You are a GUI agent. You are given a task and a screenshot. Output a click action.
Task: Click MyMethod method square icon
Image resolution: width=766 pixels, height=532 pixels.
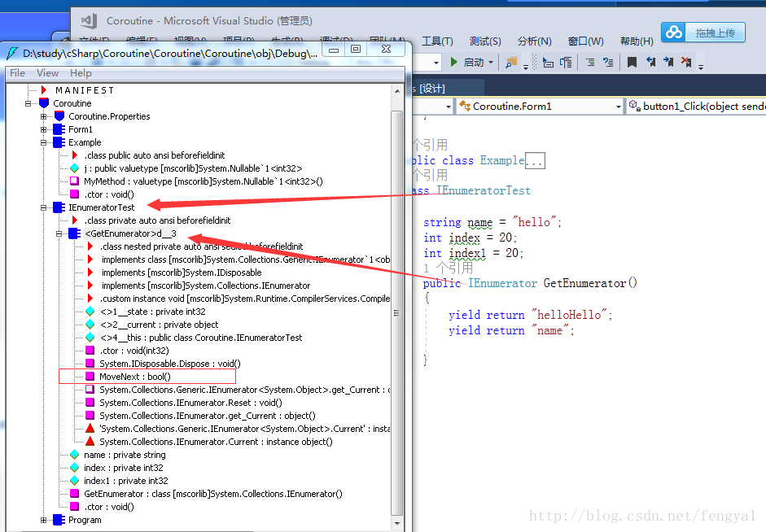coord(75,181)
